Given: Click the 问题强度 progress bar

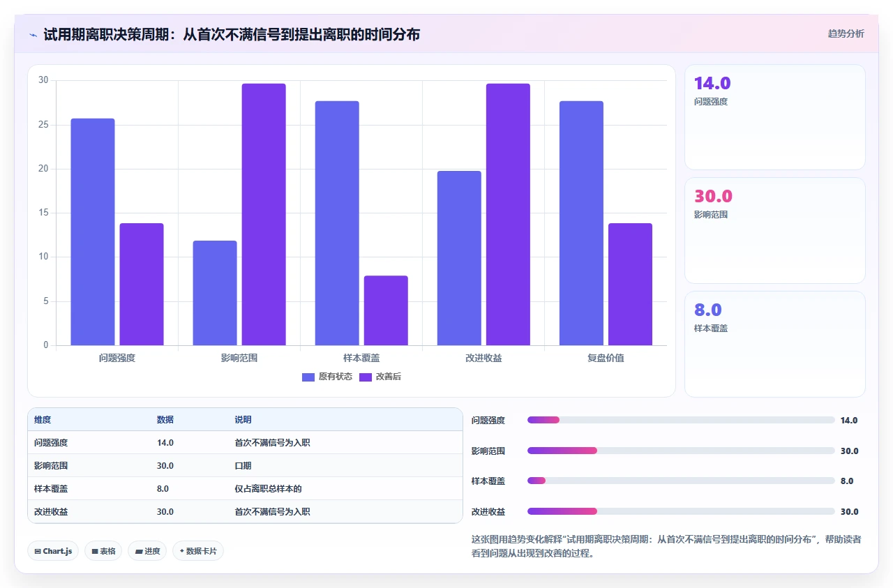Looking at the screenshot, I should (x=681, y=420).
